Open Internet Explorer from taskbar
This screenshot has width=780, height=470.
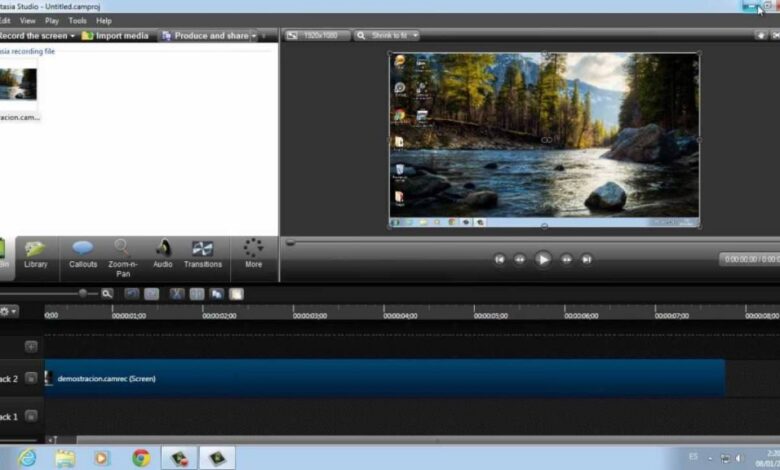[x=27, y=458]
